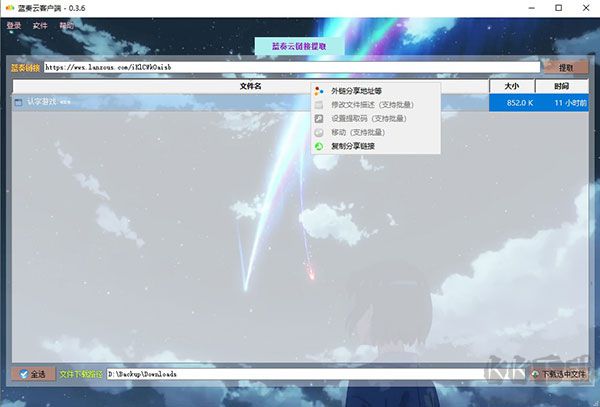This screenshot has width=600, height=407.
Task: Click the 移动 menu icon
Action: (319, 132)
